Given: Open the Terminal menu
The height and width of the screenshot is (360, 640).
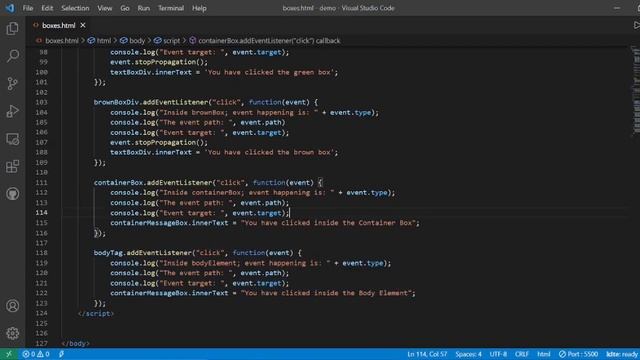Looking at the screenshot, I should pos(171,8).
